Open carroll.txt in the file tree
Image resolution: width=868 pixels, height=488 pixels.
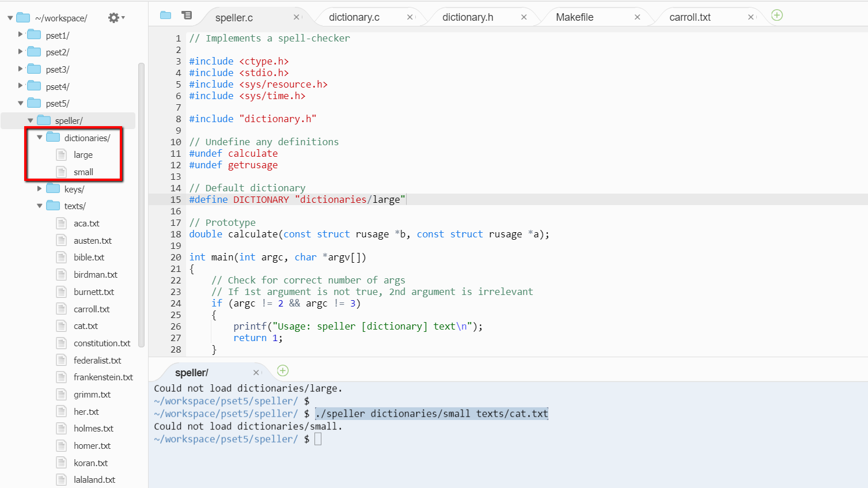(92, 309)
